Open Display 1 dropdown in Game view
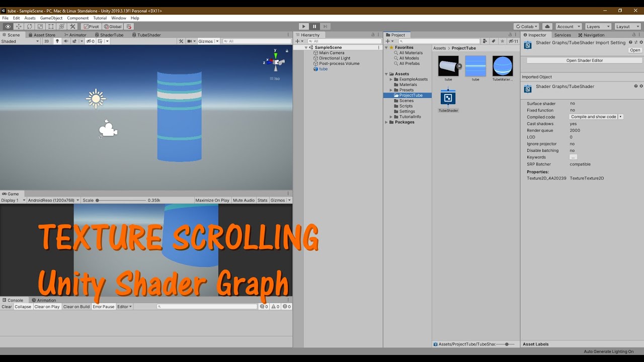This screenshot has height=362, width=644. click(x=13, y=200)
